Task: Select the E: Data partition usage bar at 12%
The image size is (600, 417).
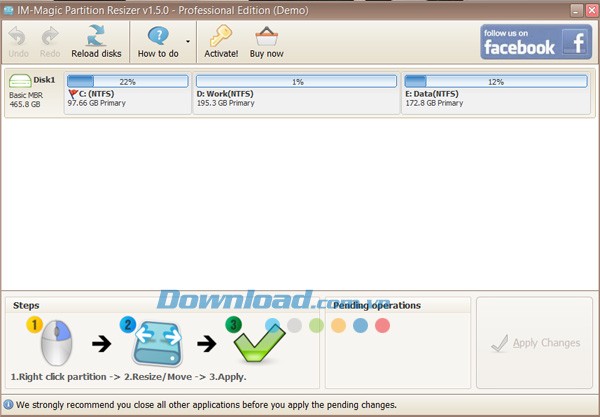Action: tap(496, 81)
